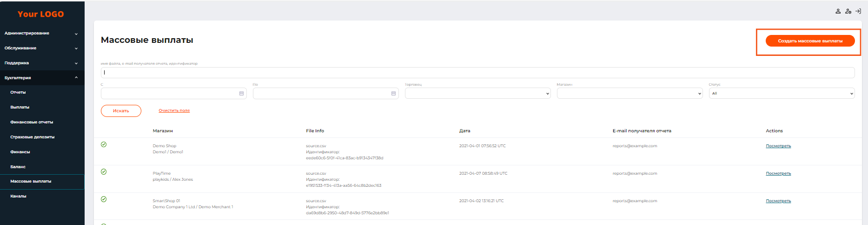Click green status checkmark for SmartShop 01 row
Image resolution: width=868 pixels, height=225 pixels.
104,199
